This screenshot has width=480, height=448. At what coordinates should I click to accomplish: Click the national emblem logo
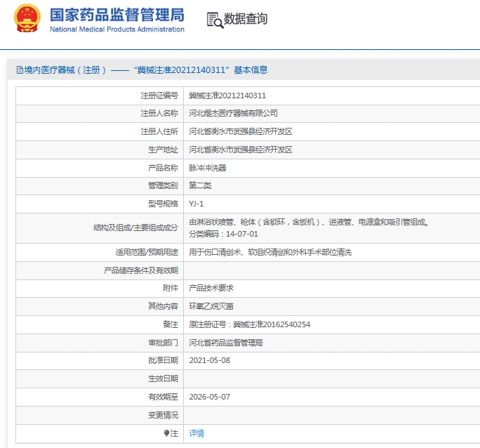[x=27, y=18]
